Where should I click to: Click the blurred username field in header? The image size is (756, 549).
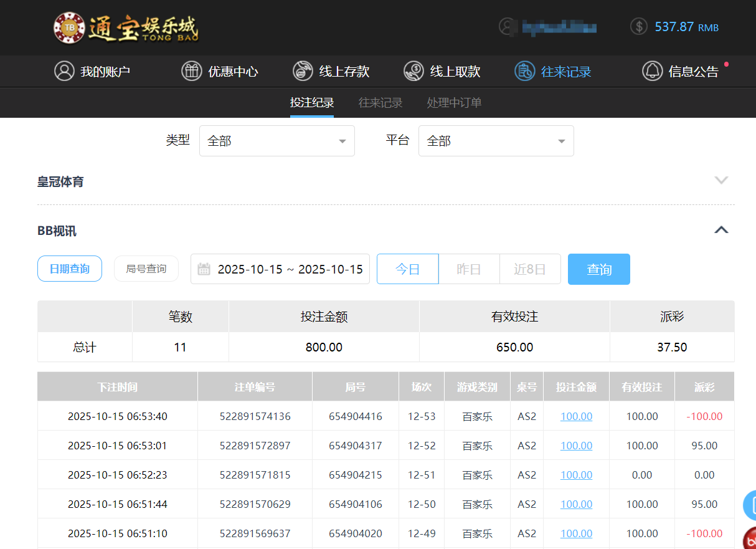(x=559, y=27)
